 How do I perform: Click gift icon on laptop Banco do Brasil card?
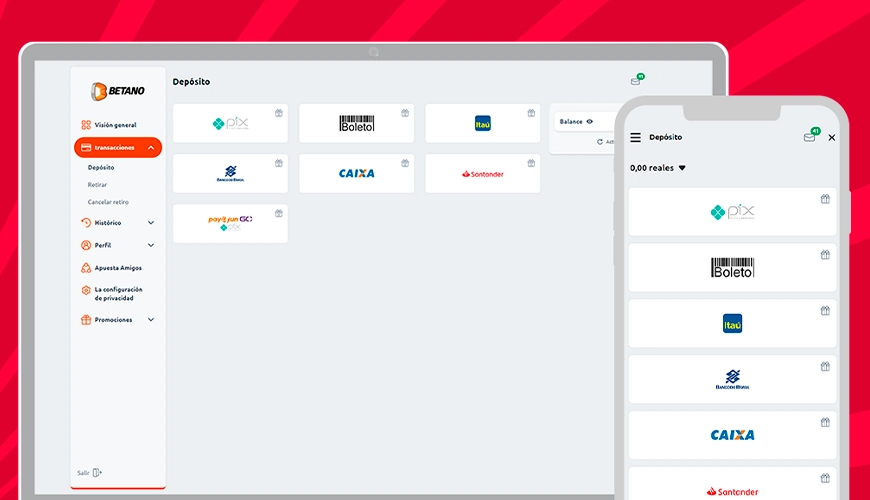[x=279, y=163]
